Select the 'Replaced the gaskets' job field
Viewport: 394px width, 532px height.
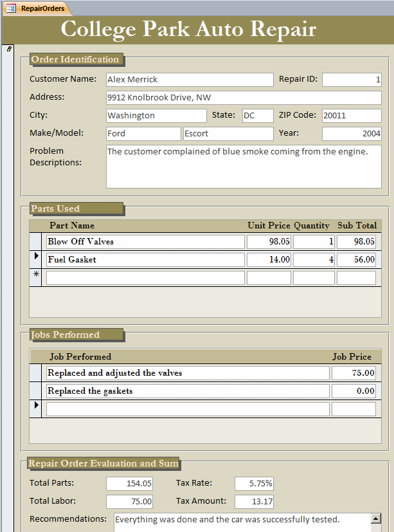point(188,391)
